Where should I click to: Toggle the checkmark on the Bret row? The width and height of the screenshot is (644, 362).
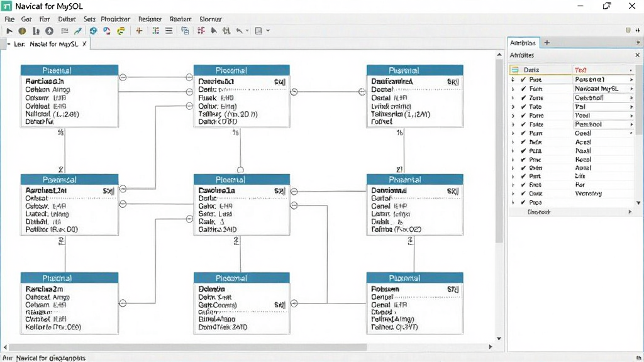coord(523,185)
